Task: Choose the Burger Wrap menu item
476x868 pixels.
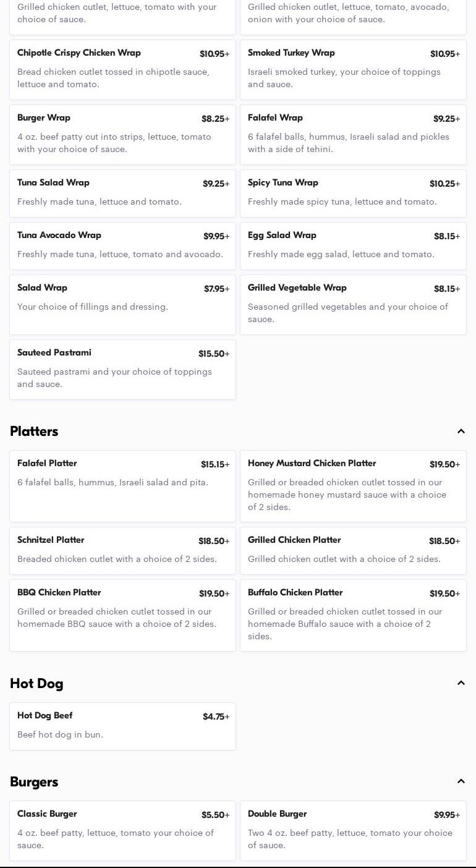Action: point(122,135)
